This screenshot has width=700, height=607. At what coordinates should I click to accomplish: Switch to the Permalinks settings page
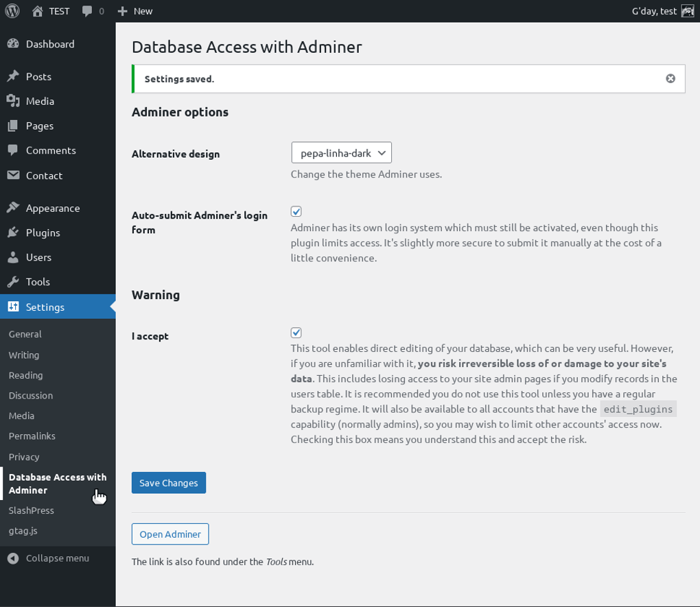[32, 436]
